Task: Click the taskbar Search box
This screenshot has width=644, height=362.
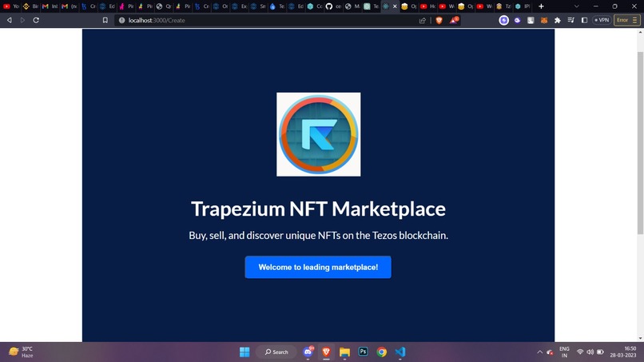Action: (x=276, y=352)
